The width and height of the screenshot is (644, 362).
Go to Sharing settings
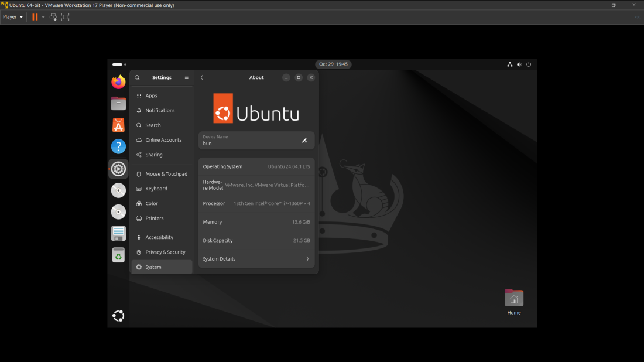click(162, 155)
